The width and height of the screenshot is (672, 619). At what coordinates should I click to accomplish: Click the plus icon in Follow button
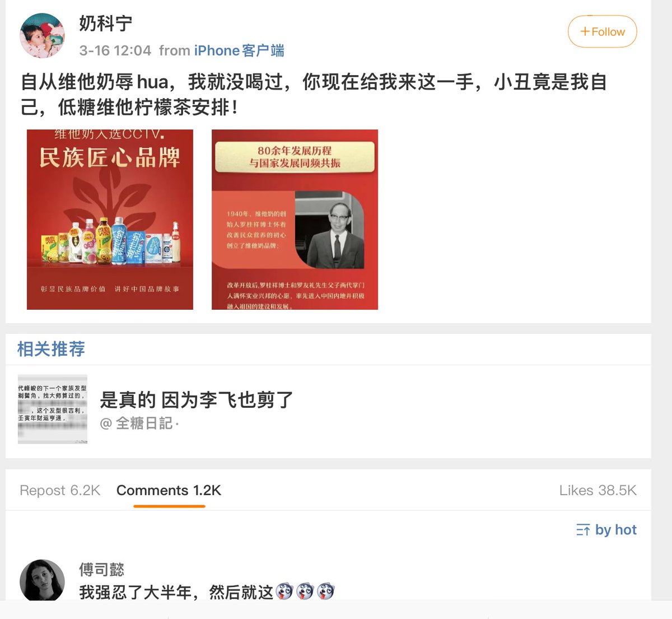click(x=585, y=32)
